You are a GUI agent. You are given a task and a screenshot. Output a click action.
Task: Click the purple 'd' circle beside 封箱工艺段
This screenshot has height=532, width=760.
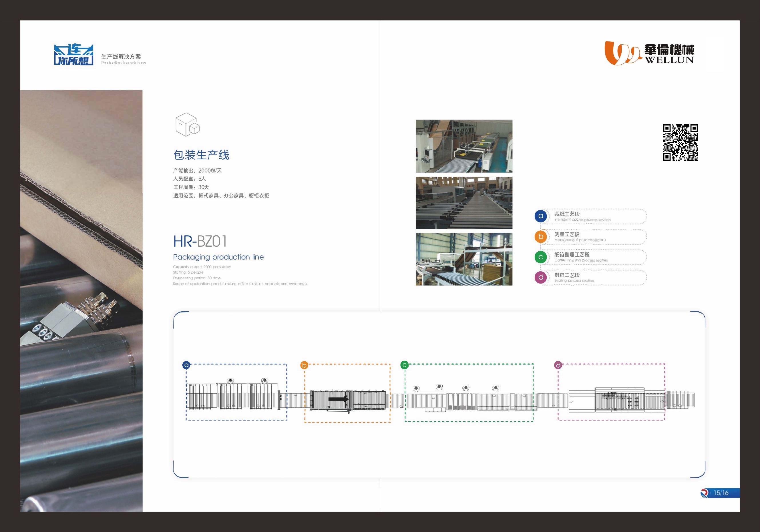click(540, 277)
